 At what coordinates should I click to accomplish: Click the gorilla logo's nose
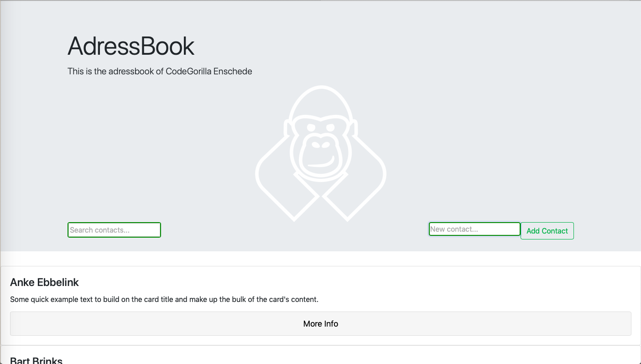(320, 145)
